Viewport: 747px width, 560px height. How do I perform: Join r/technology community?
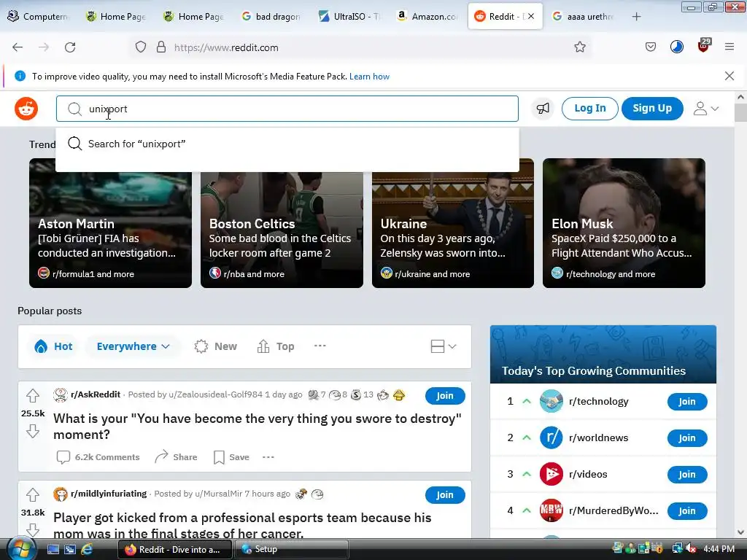687,402
